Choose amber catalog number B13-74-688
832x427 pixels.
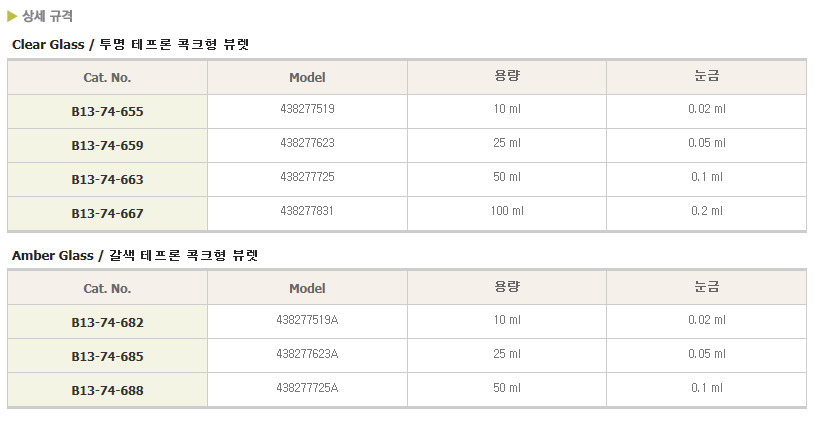coord(107,390)
